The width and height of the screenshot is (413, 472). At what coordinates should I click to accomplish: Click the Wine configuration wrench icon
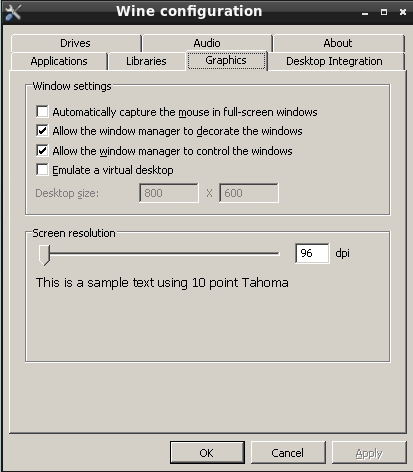click(x=13, y=12)
